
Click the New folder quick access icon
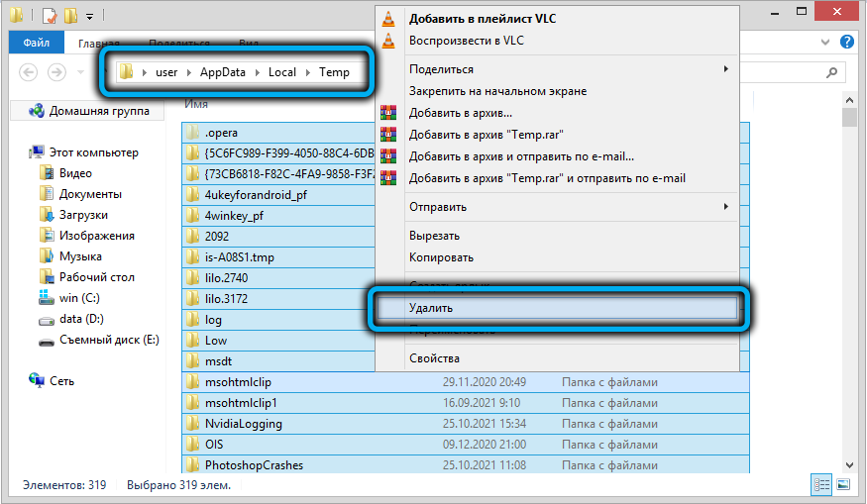[x=69, y=16]
